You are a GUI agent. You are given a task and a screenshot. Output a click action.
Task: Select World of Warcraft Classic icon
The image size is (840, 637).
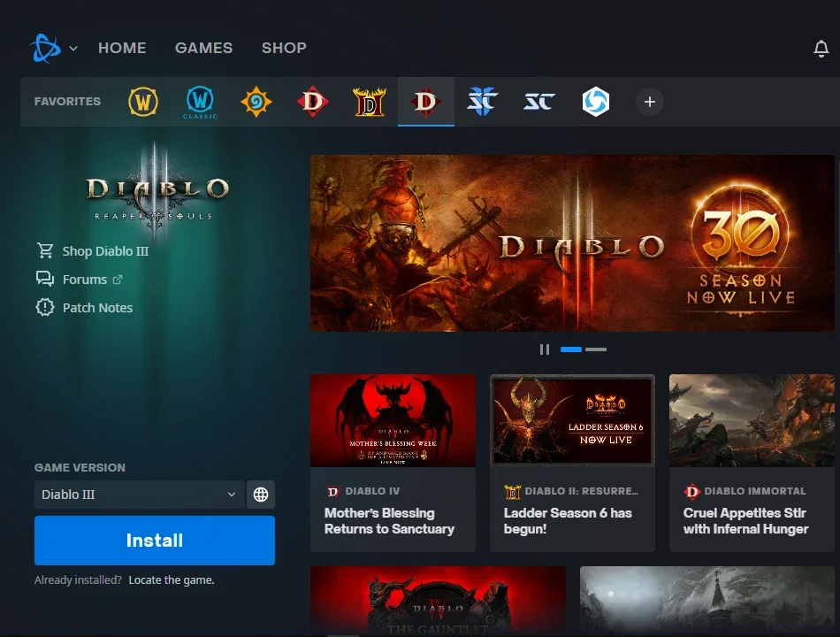tap(200, 102)
